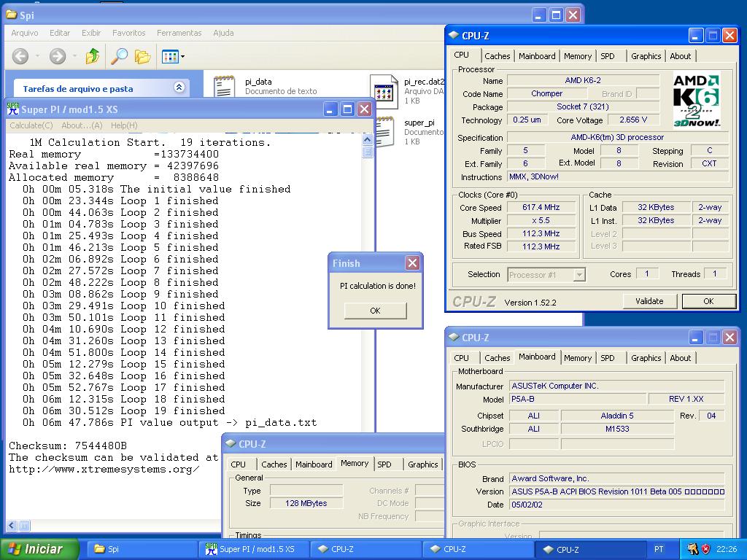Viewport: 747px width, 560px height.
Task: Open Help(H) menu in Super PI
Action: point(124,125)
